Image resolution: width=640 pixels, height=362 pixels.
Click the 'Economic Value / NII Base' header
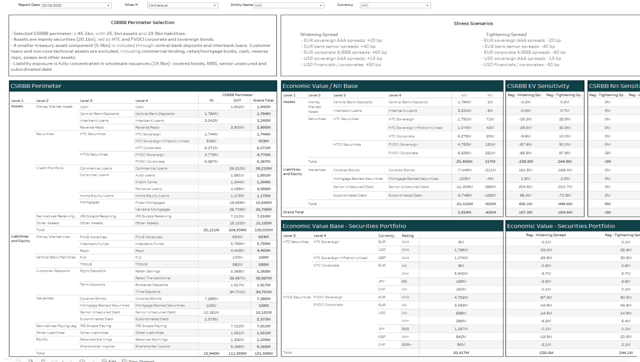click(392, 86)
